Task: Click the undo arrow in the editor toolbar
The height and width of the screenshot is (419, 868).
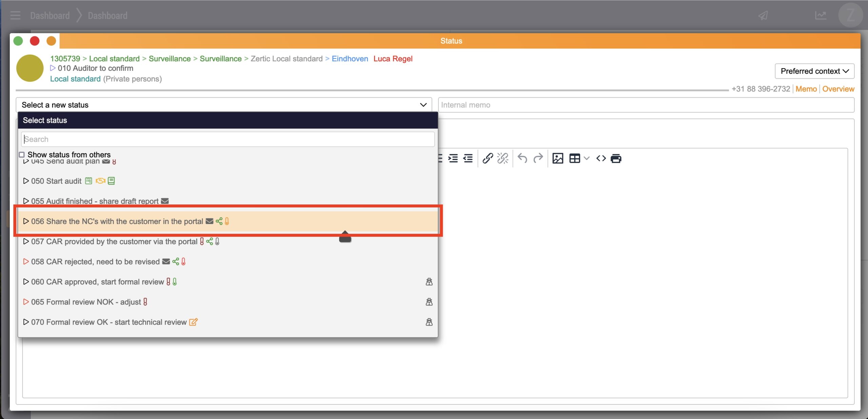Action: [522, 158]
